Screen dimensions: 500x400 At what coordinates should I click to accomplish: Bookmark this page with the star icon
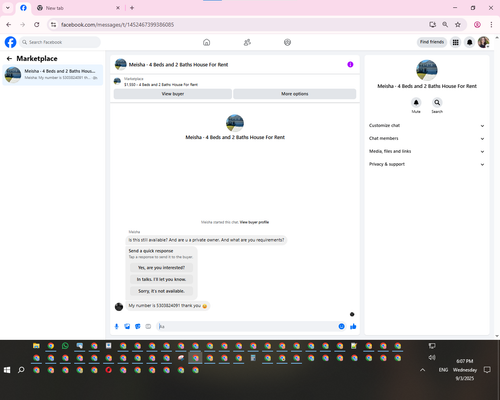tap(458, 25)
